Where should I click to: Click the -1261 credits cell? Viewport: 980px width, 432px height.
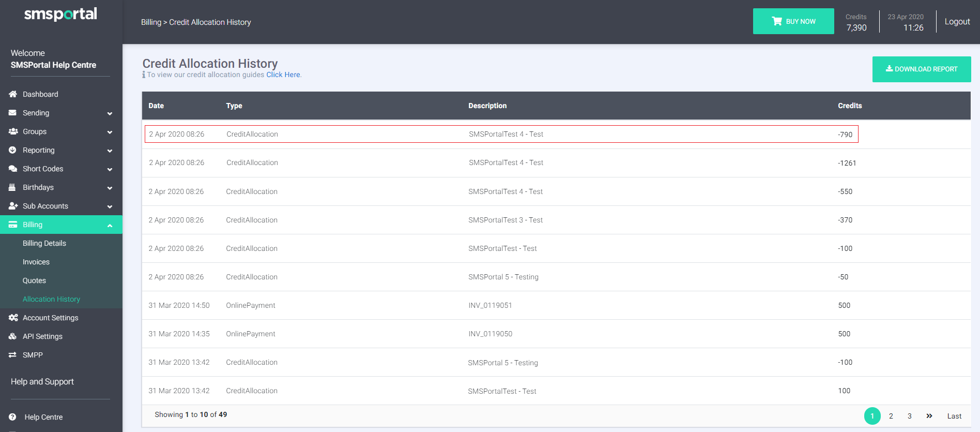847,163
